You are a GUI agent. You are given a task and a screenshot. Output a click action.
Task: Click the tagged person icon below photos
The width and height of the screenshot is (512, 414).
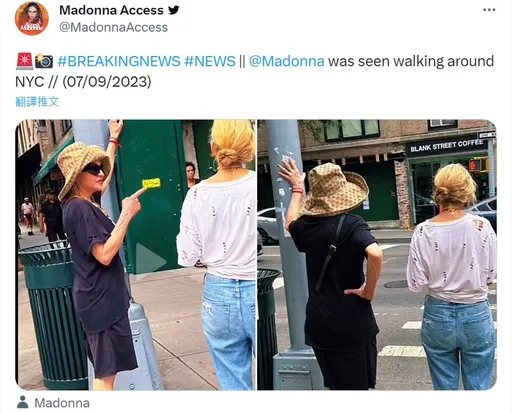(23, 402)
